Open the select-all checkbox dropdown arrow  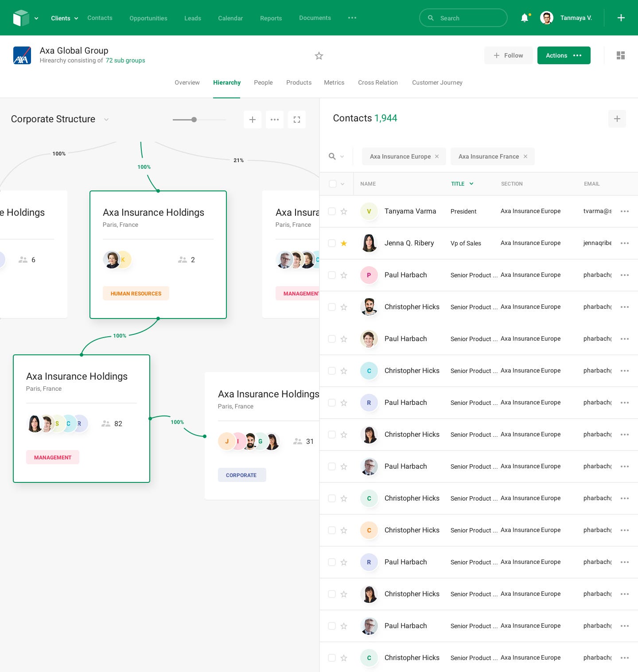(x=342, y=184)
